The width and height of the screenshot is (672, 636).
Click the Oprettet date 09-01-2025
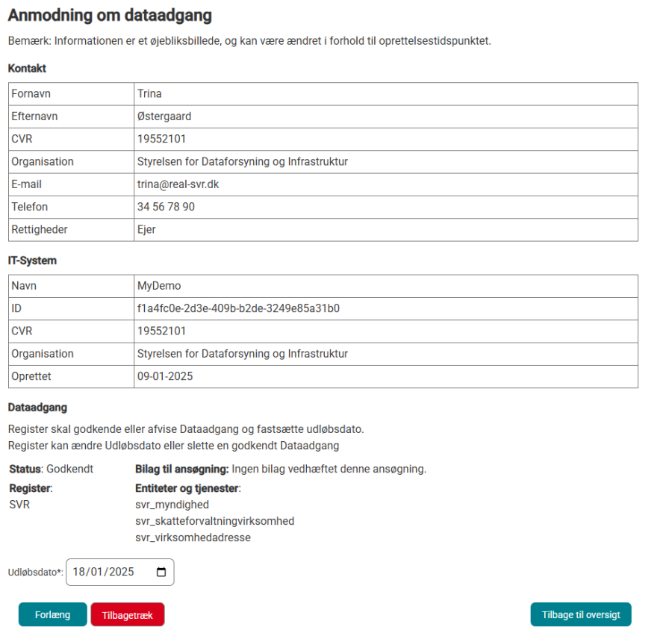coord(164,376)
